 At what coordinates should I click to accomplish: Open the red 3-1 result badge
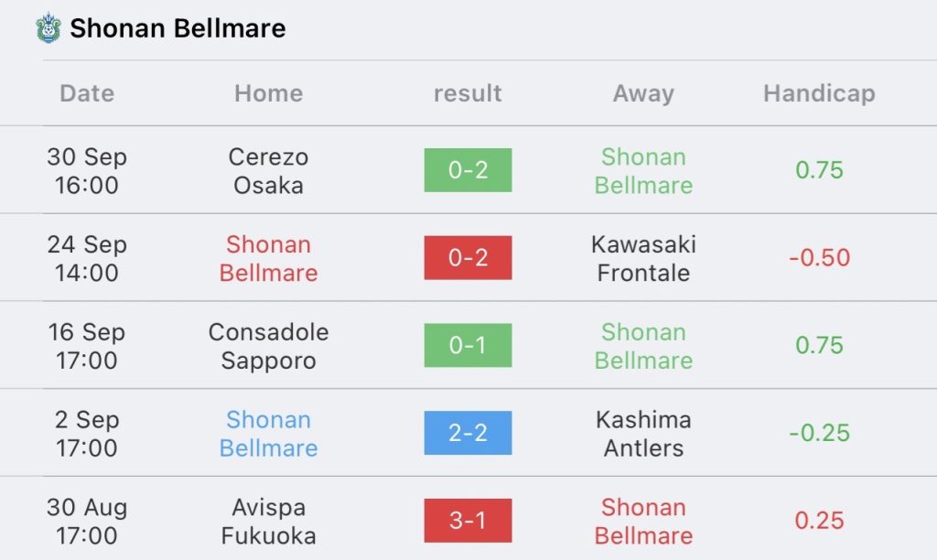coord(468,521)
